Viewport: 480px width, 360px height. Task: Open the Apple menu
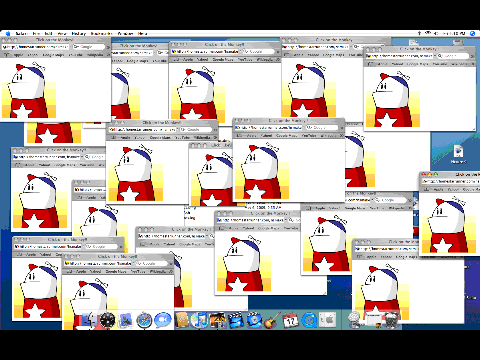tap(8, 33)
